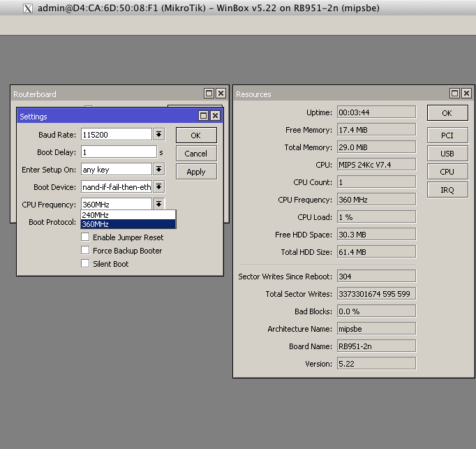Viewport: 476px width, 449px height.
Task: Click the Free Memory value 17.4 MiB
Action: 376,130
